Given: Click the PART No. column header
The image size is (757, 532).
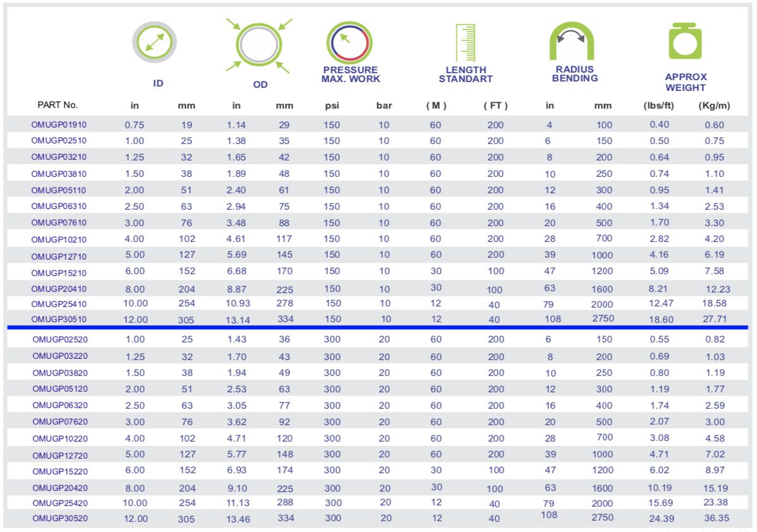Looking at the screenshot, I should point(58,105).
